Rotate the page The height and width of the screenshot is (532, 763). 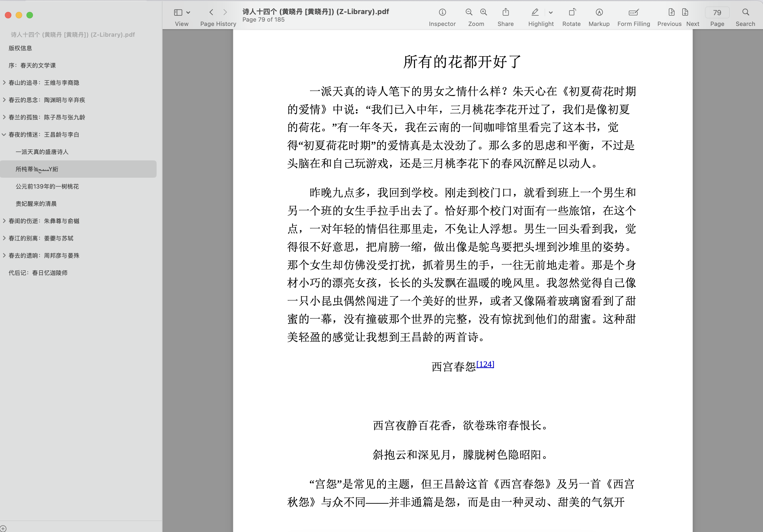(571, 12)
